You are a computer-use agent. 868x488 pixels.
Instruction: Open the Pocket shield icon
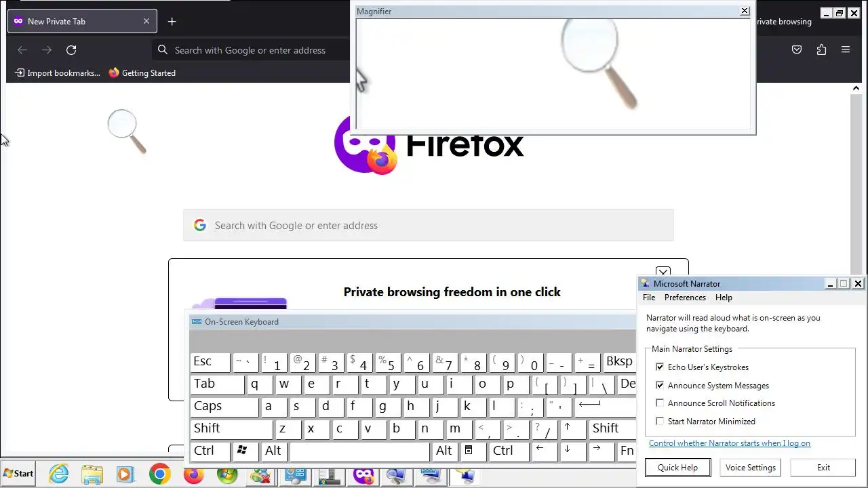click(797, 50)
